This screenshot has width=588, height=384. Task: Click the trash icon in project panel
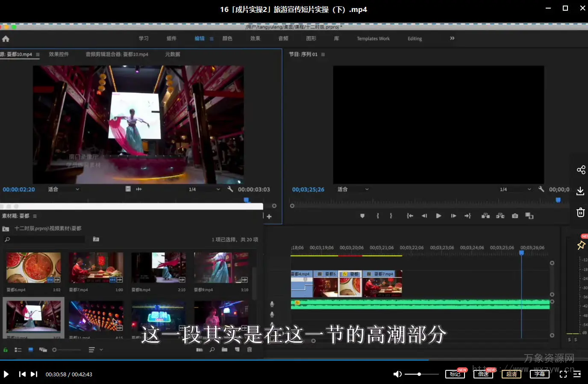click(250, 349)
